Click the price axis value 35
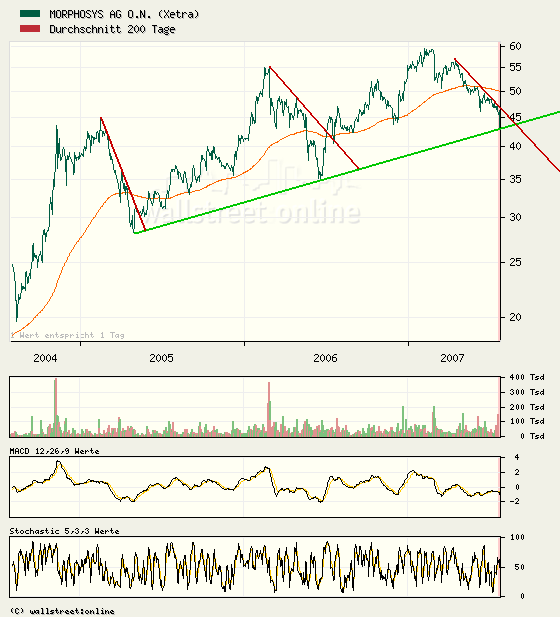The height and width of the screenshot is (617, 560). 515,179
